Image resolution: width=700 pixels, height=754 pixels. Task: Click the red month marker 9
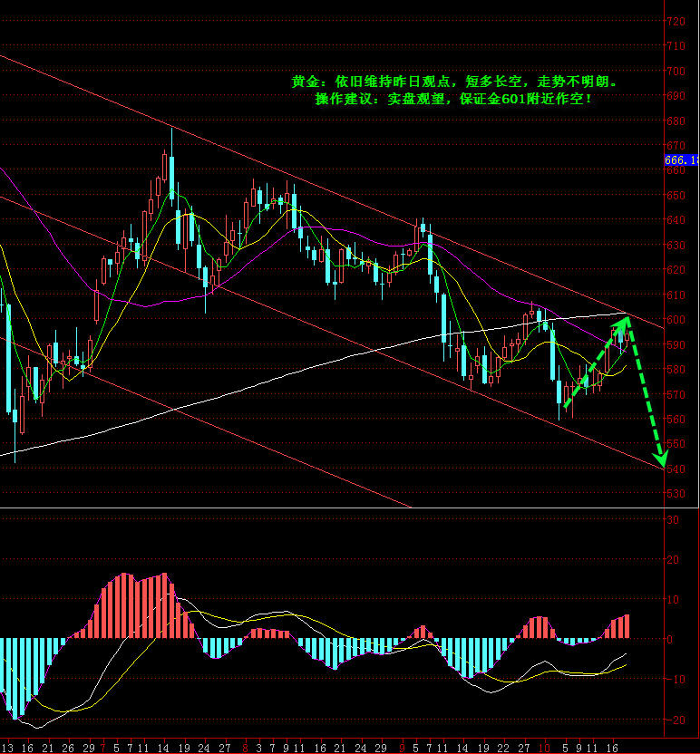coord(403,748)
